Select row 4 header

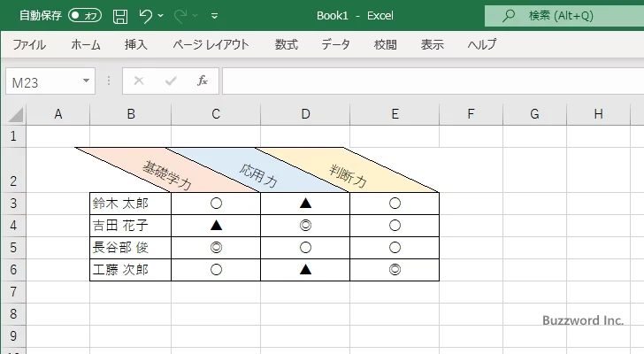click(x=13, y=226)
